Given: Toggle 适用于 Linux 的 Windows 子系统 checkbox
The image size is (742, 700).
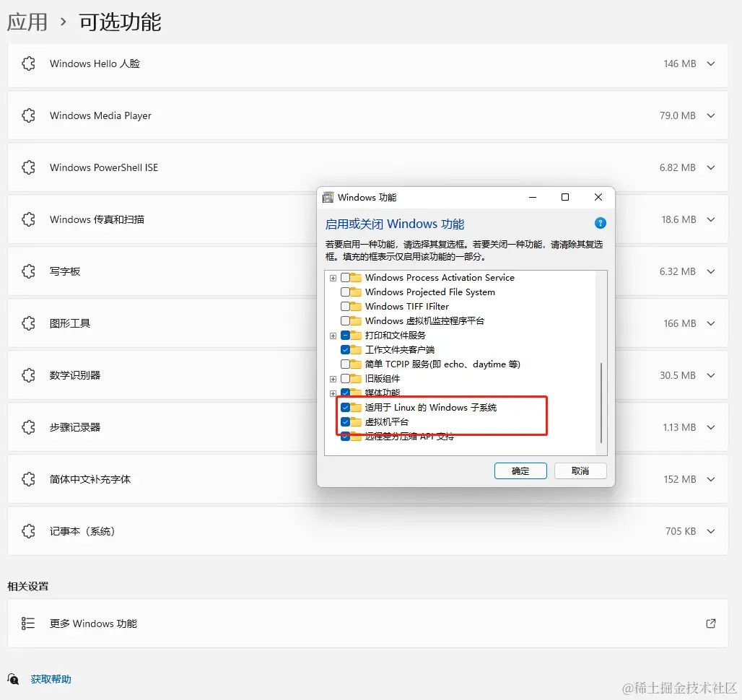Looking at the screenshot, I should click(346, 408).
